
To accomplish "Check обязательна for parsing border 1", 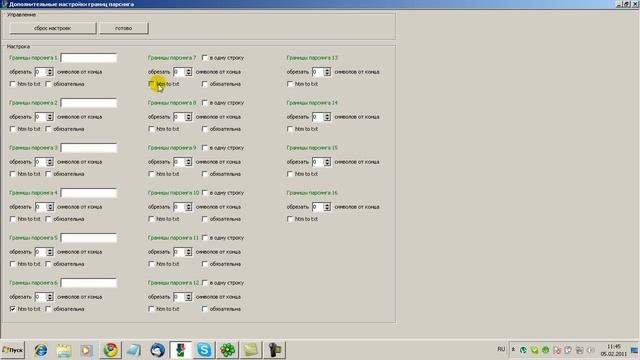I will [48, 84].
